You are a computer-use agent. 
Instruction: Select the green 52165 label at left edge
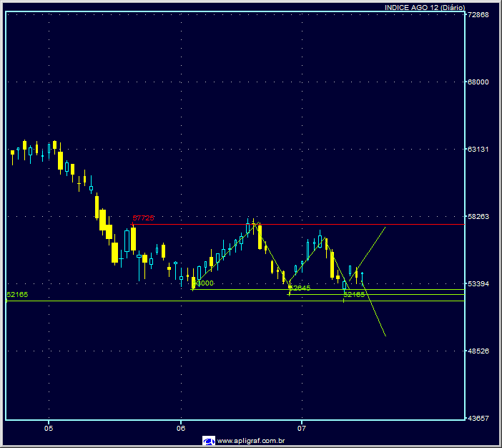(17, 295)
